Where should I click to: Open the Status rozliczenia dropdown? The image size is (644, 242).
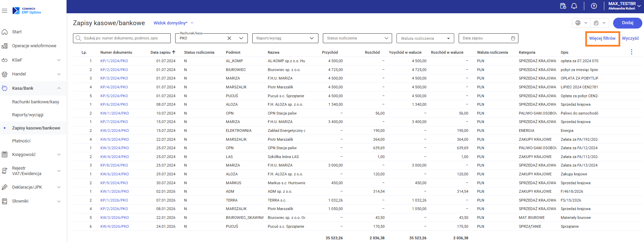pyautogui.click(x=386, y=38)
